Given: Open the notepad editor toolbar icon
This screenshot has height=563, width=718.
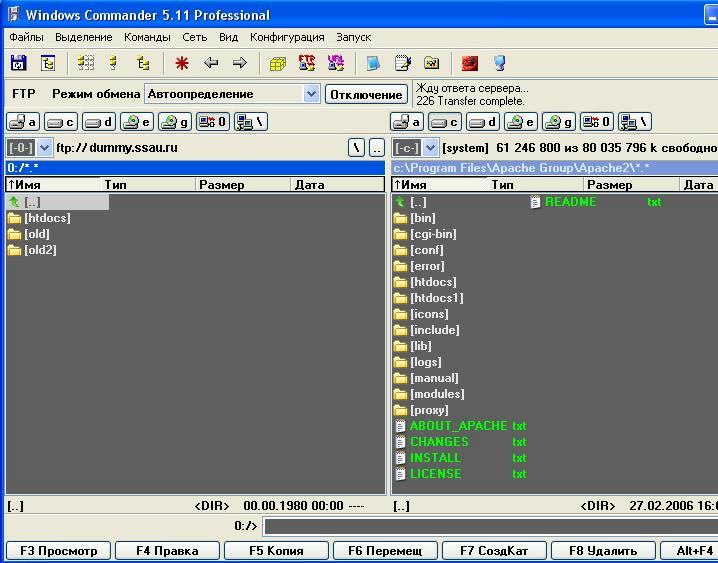Looking at the screenshot, I should [403, 63].
